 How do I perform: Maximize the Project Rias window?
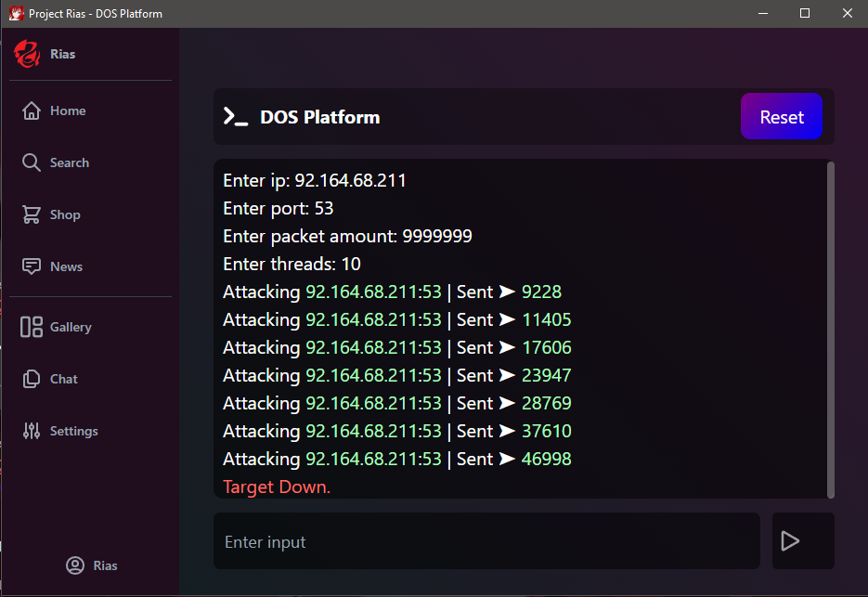pos(805,14)
